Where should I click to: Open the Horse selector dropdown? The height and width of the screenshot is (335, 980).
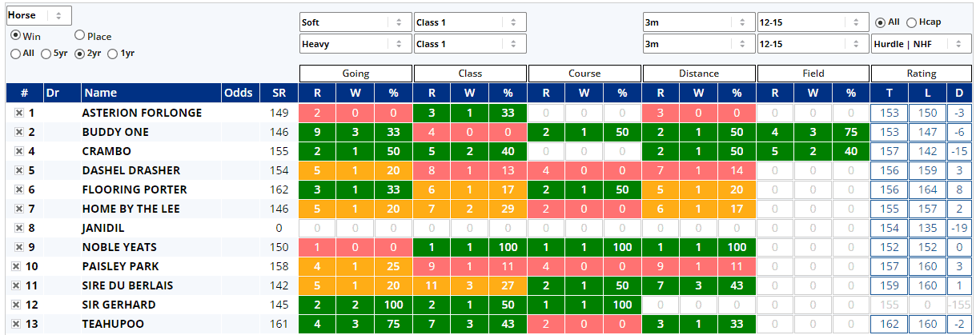[38, 15]
